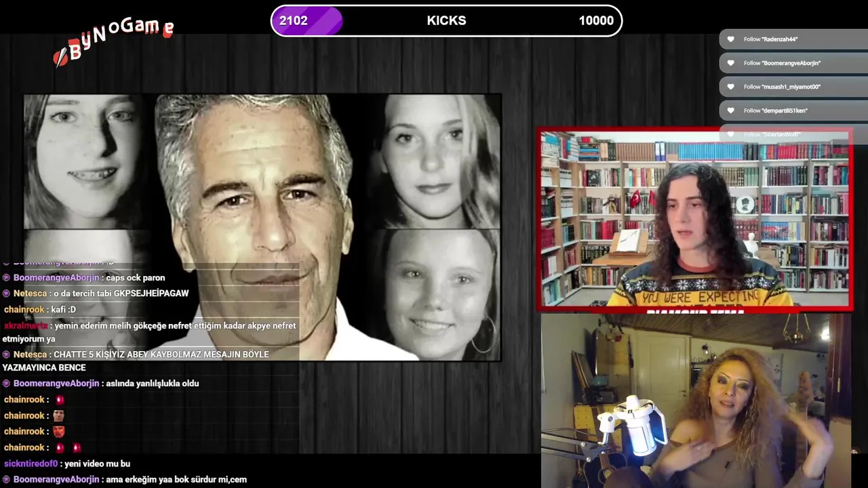Click the badge icon before "caps ock paron" message

pyautogui.click(x=7, y=278)
